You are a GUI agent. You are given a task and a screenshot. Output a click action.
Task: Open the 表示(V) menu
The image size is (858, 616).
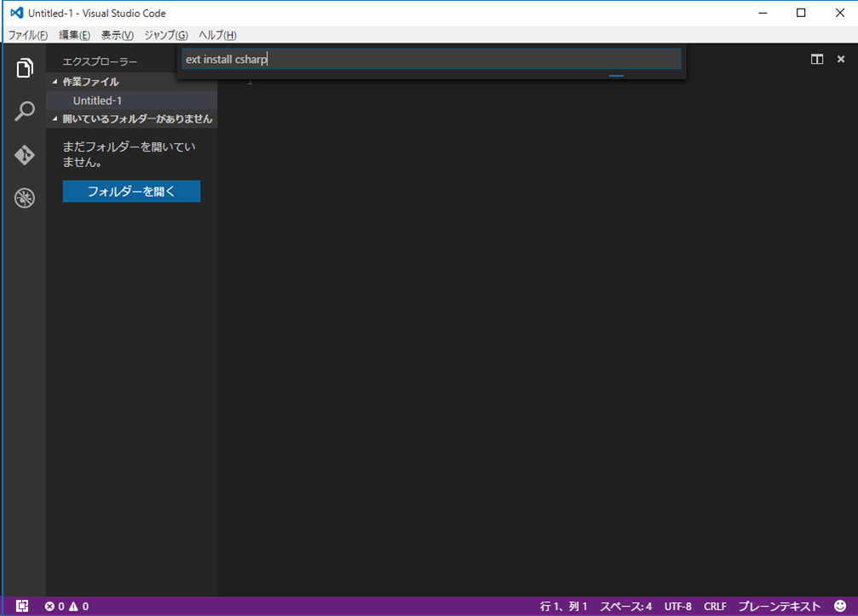pyautogui.click(x=118, y=35)
